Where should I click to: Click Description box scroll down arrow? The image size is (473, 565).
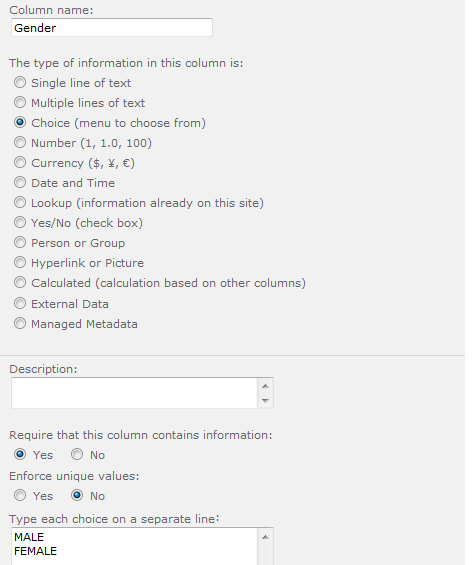(265, 401)
